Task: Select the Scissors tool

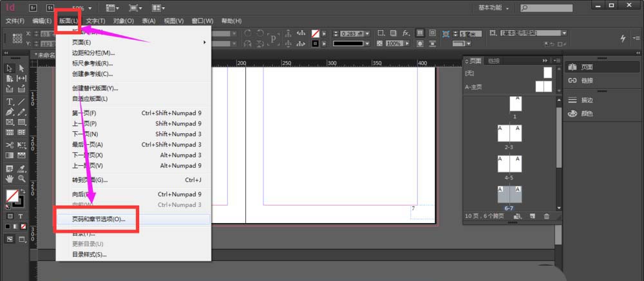Action: pos(10,145)
